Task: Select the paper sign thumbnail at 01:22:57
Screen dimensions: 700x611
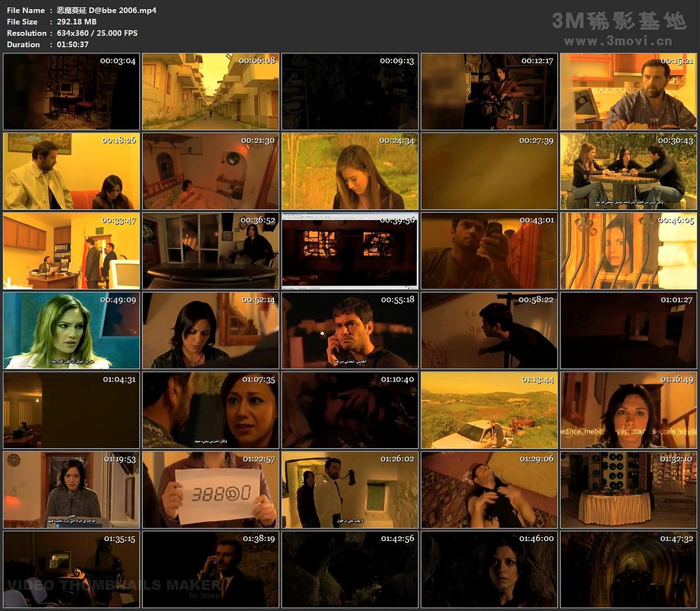Action: pyautogui.click(x=211, y=489)
